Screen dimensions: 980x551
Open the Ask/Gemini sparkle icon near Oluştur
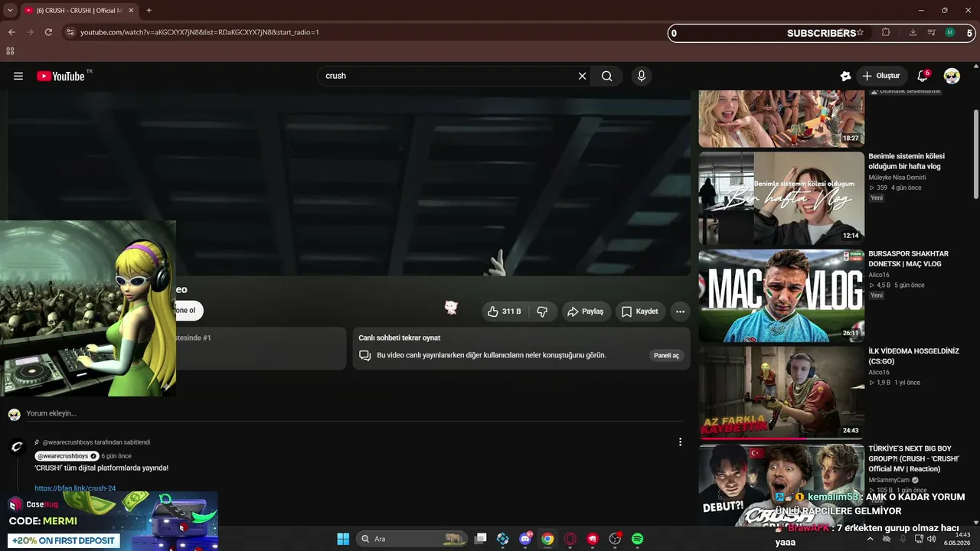tap(845, 76)
